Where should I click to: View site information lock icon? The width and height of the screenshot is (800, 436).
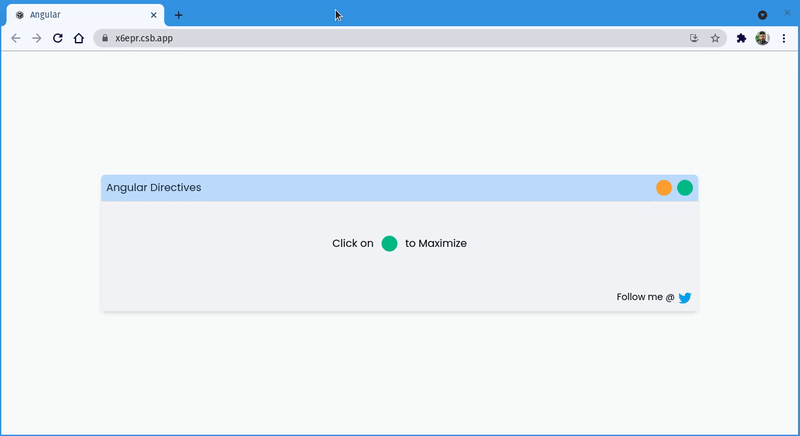coord(105,38)
